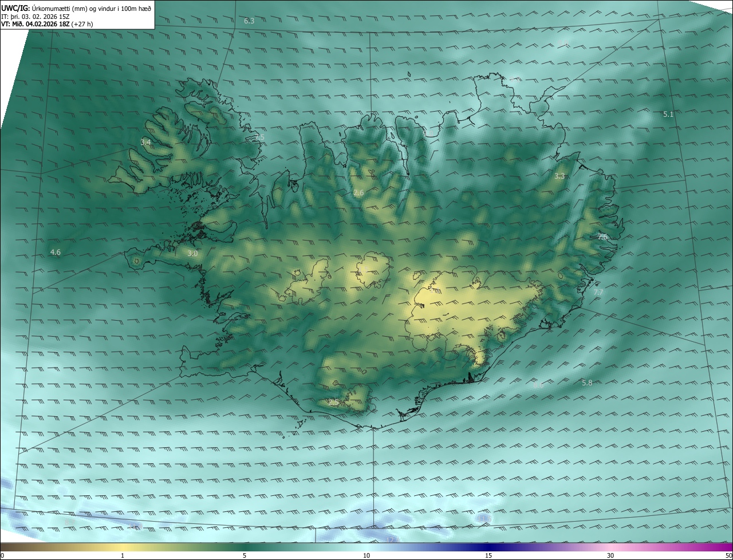Click the map value label '7.6' on east coast
The height and width of the screenshot is (560, 733).
click(602, 236)
